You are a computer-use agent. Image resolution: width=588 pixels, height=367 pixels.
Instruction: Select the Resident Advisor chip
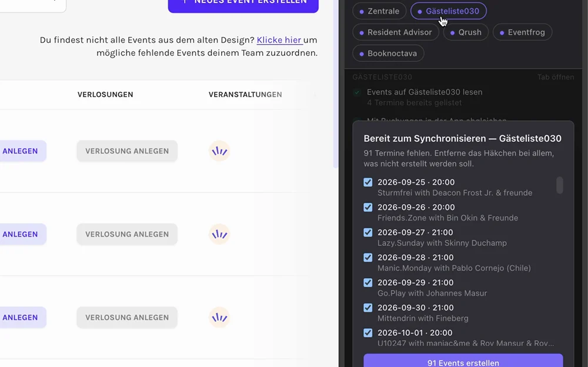[396, 32]
